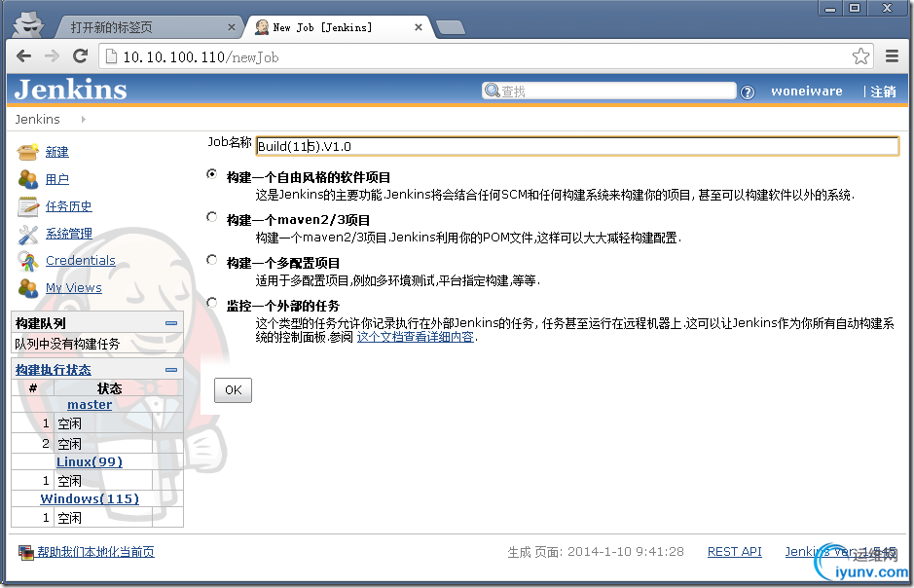Click the page icon in address bar
The height and width of the screenshot is (588, 914).
pyautogui.click(x=111, y=56)
